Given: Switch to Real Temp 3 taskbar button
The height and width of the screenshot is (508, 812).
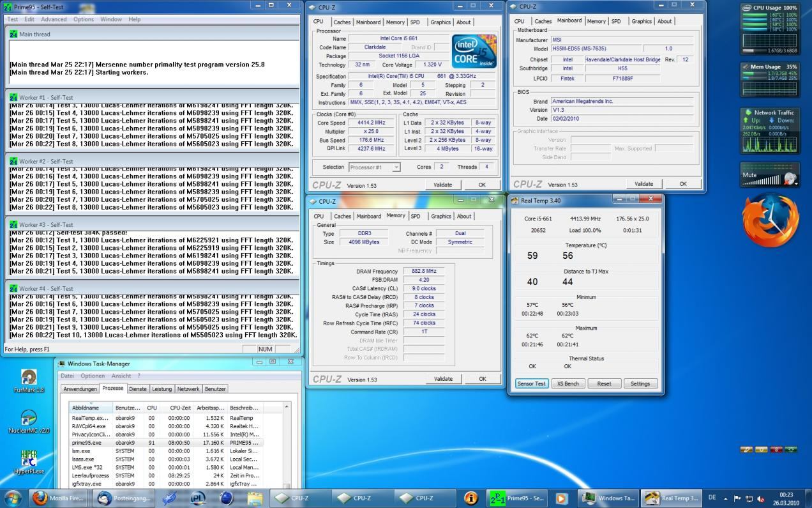Looking at the screenshot, I should coord(672,498).
